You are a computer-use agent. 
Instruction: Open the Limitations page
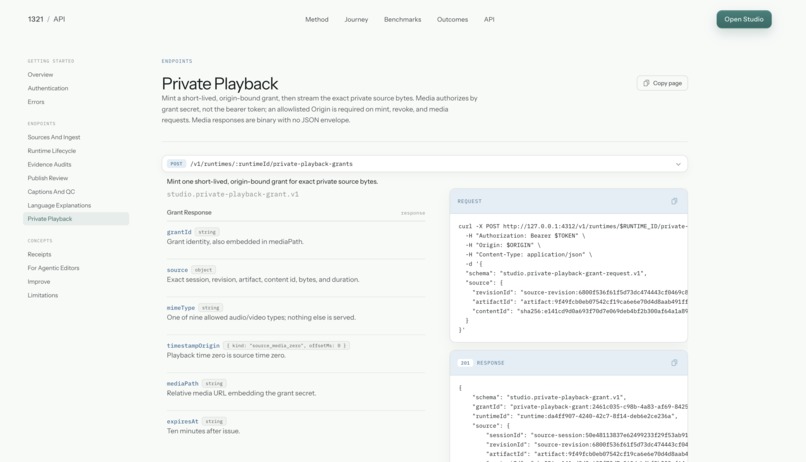pos(43,295)
